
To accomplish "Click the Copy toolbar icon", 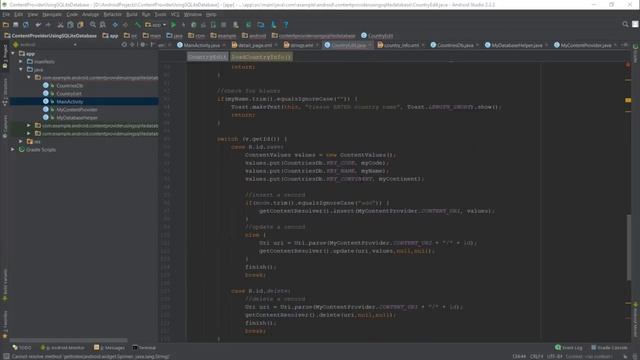I will (70, 25).
